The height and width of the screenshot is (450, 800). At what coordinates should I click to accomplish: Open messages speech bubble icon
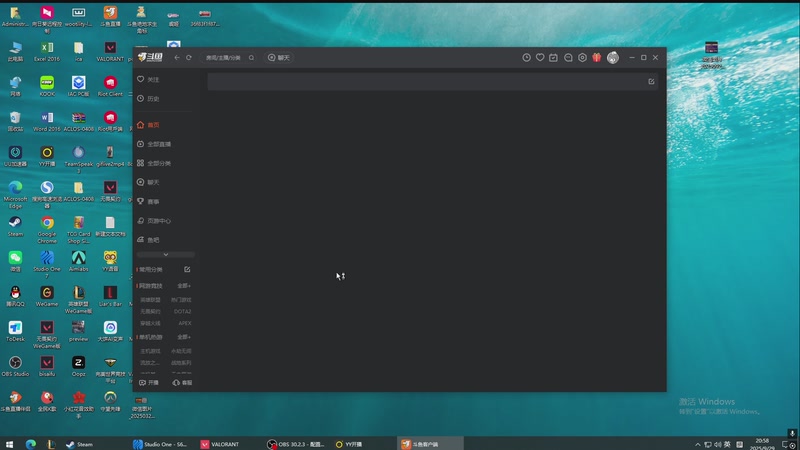[568, 58]
